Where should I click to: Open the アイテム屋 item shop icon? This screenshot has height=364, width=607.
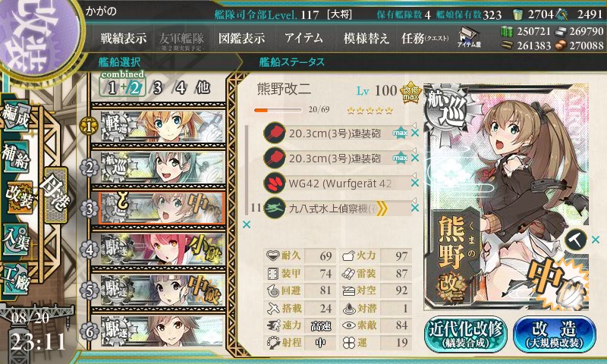click(469, 37)
